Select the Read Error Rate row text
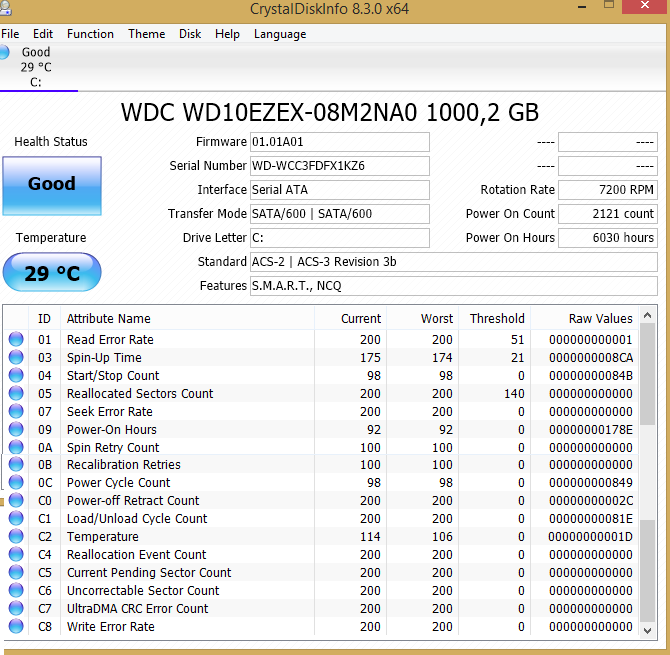Image resolution: width=670 pixels, height=655 pixels. 110,339
